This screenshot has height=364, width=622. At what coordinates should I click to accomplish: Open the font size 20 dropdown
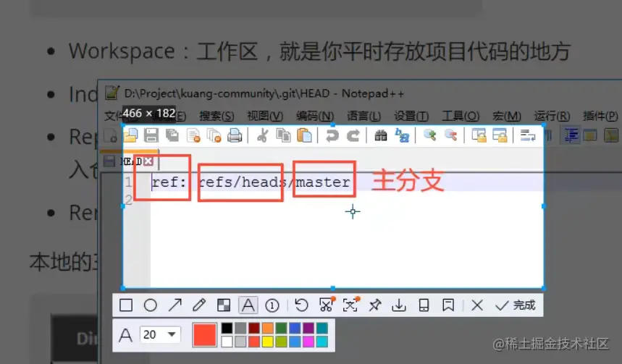point(161,334)
